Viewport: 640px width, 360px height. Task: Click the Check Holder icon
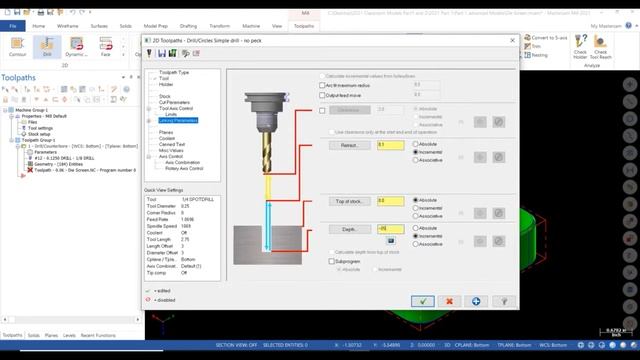pos(580,46)
